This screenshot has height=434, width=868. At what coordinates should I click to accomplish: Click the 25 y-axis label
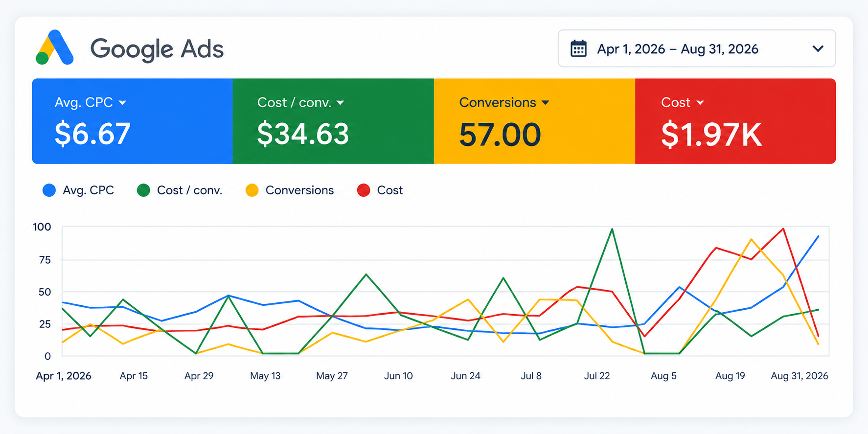coord(45,324)
